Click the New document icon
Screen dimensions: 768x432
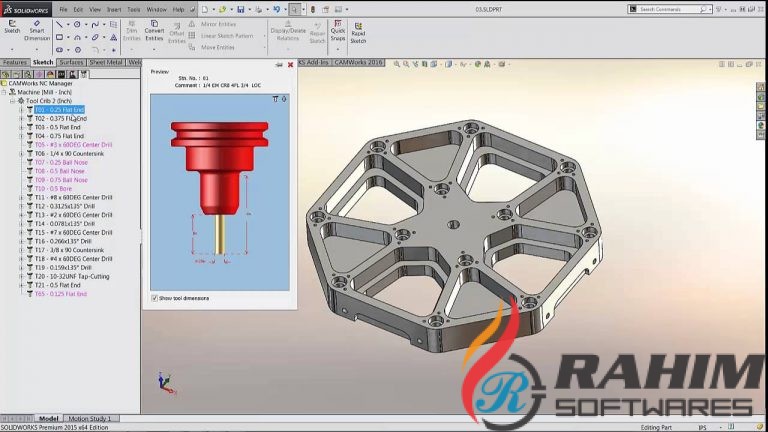205,9
